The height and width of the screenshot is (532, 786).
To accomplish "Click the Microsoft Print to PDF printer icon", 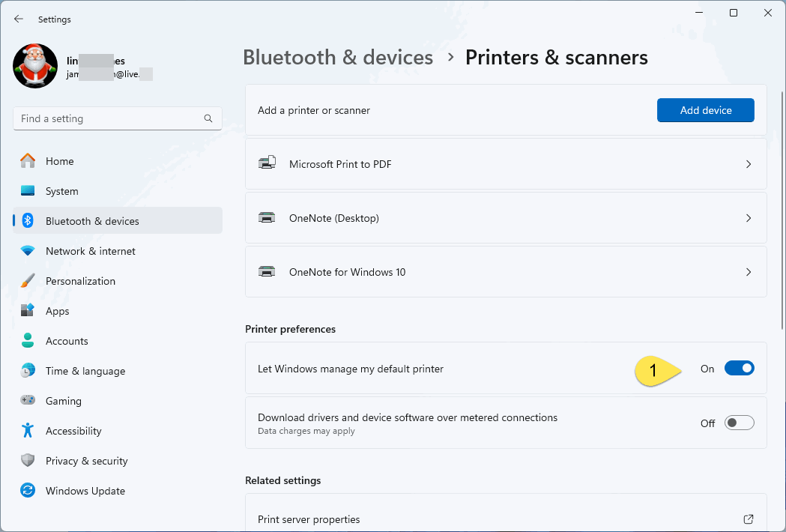I will [x=267, y=163].
